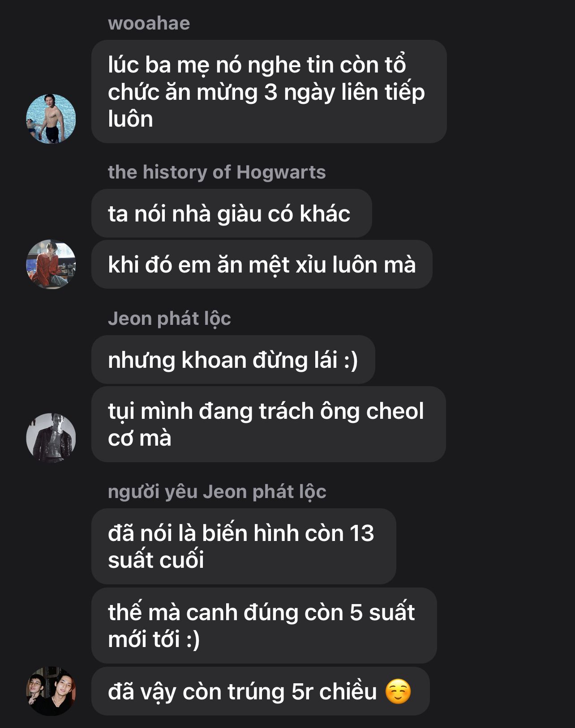This screenshot has width=575, height=728.
Task: Tap the Jeon phát lộc sender label
Action: click(x=169, y=319)
